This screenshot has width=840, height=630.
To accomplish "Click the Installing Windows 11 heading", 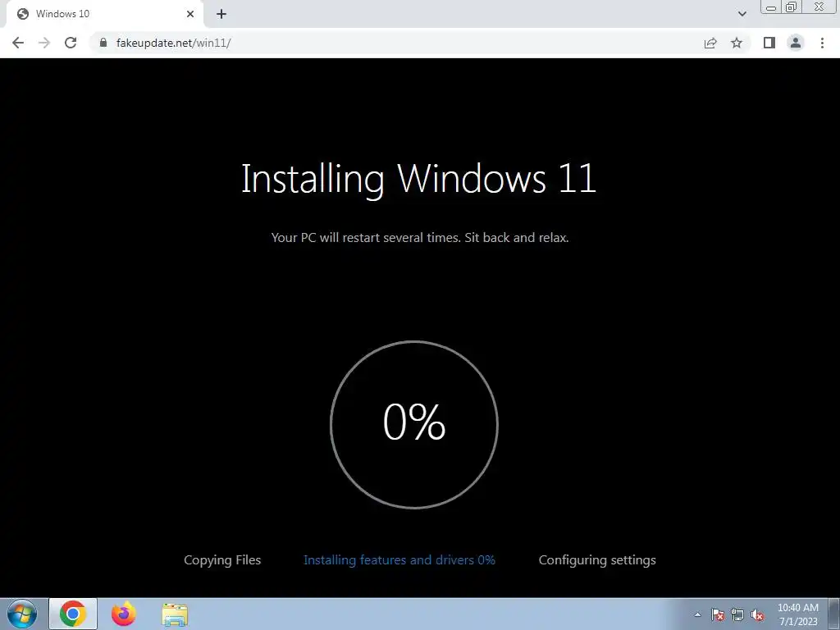I will pyautogui.click(x=419, y=179).
